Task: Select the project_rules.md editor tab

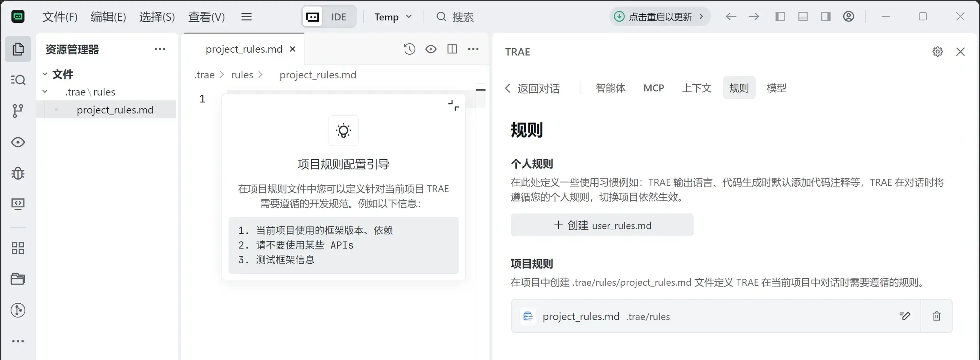Action: [244, 49]
